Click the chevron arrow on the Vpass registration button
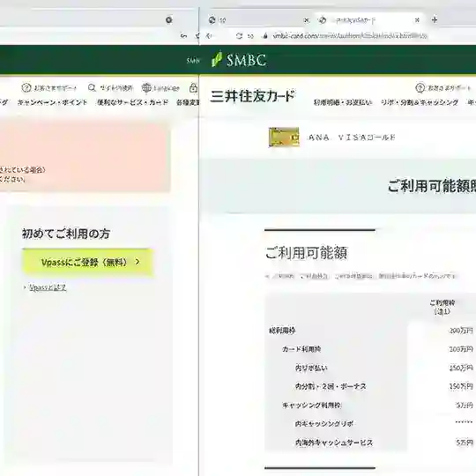The width and height of the screenshot is (476, 476). [x=138, y=262]
